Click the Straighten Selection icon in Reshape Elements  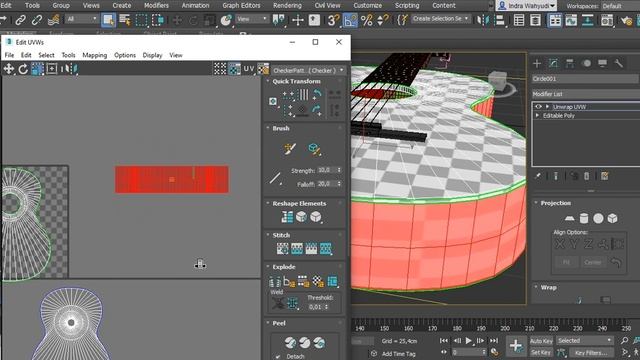coord(287,217)
